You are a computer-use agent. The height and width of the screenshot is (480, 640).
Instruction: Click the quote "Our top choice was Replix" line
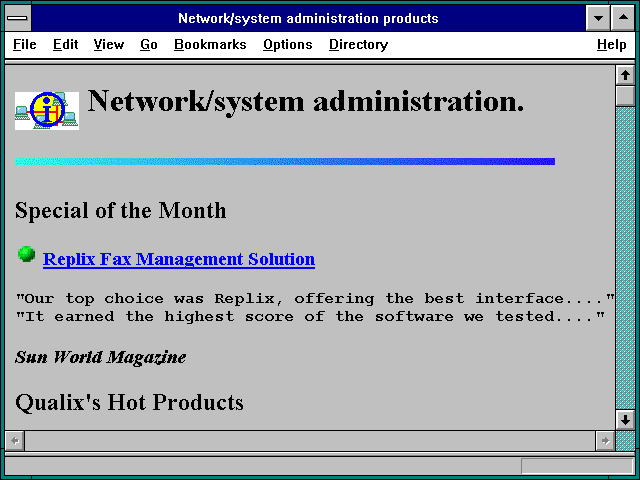[315, 299]
